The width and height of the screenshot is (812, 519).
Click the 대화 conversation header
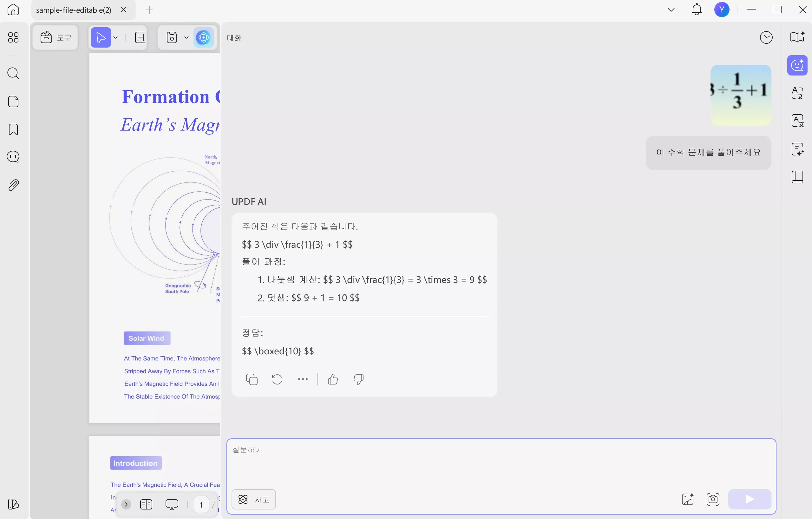pyautogui.click(x=234, y=37)
